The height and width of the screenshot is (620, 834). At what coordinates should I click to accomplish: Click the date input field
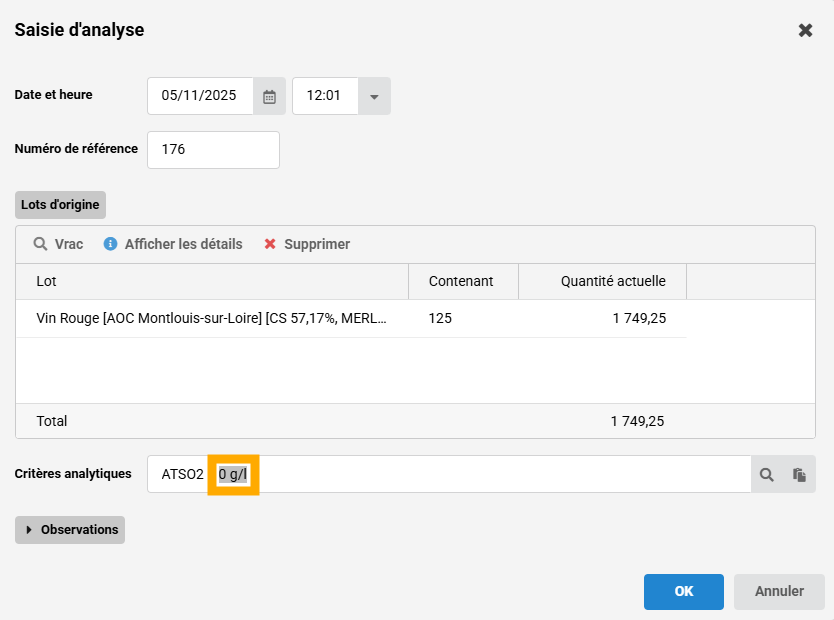pyautogui.click(x=200, y=96)
